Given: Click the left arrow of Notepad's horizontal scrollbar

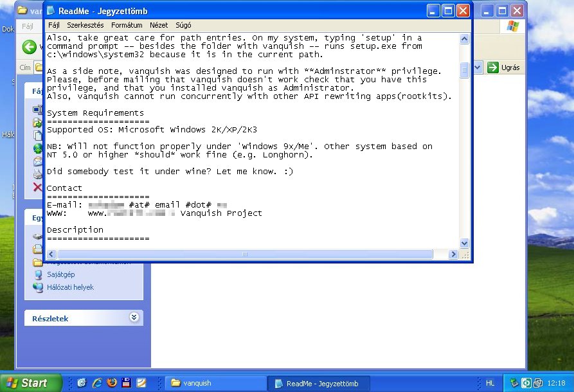Looking at the screenshot, I should (x=51, y=254).
